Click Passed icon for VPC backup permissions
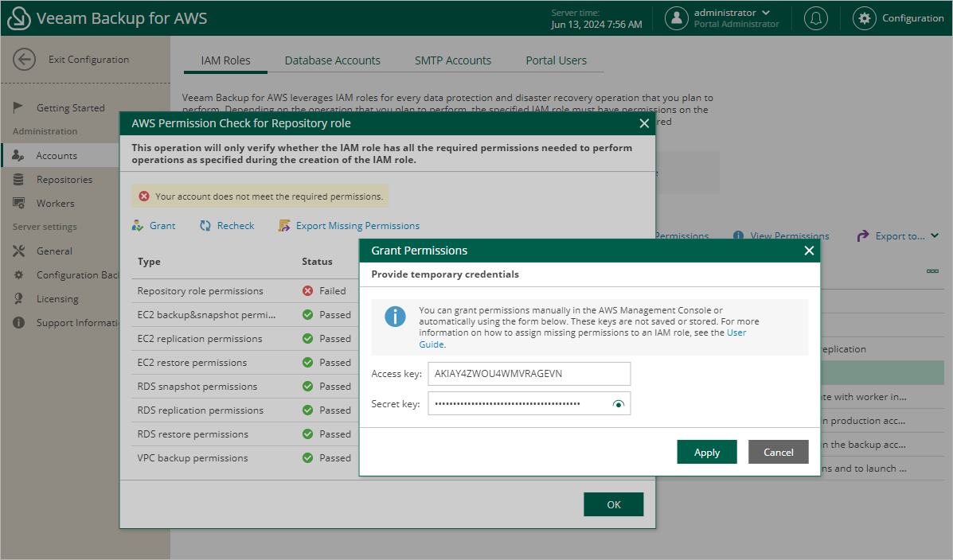The width and height of the screenshot is (953, 560). 307,457
